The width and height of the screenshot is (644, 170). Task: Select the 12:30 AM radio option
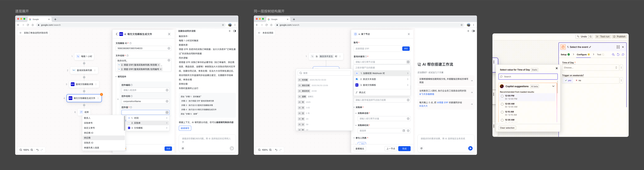point(502,120)
